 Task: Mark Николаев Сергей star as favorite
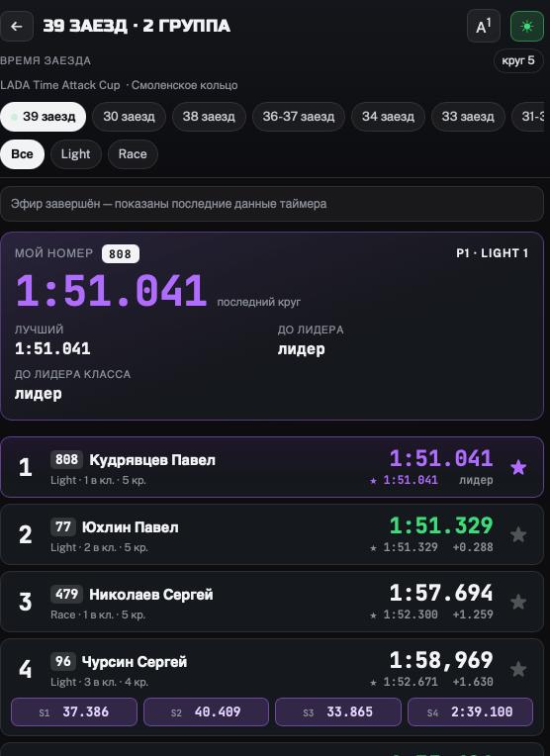click(518, 602)
